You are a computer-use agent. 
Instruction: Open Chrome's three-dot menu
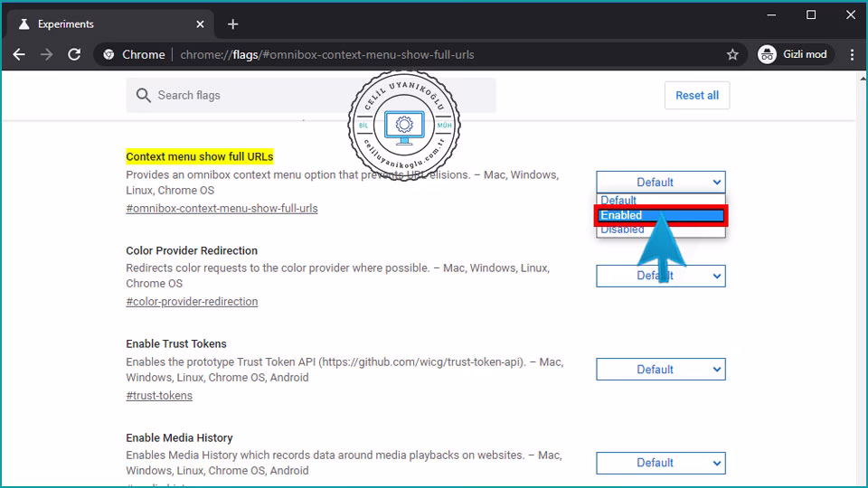tap(852, 54)
